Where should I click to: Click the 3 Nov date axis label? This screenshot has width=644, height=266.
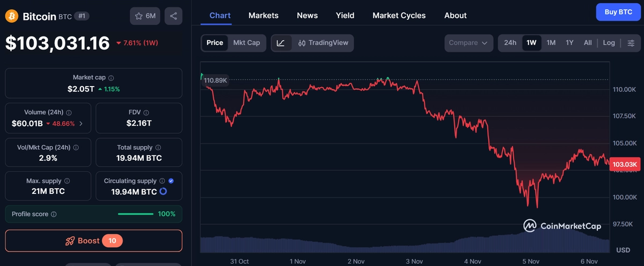tap(415, 261)
